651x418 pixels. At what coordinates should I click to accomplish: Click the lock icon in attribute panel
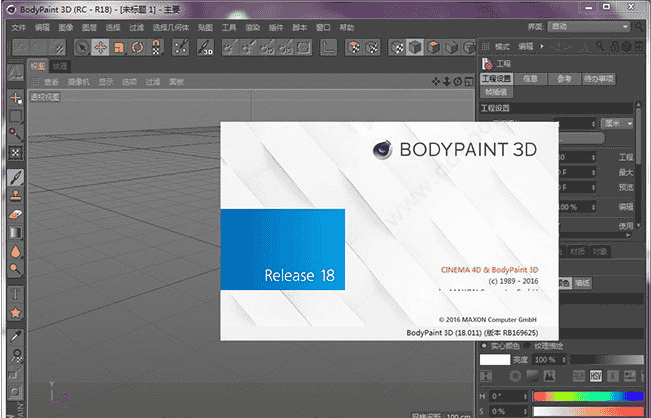[614, 46]
